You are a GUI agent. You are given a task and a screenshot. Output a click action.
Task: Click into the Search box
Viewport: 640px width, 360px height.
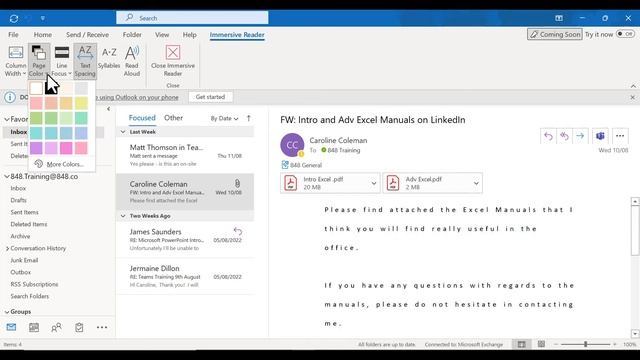[x=192, y=18]
